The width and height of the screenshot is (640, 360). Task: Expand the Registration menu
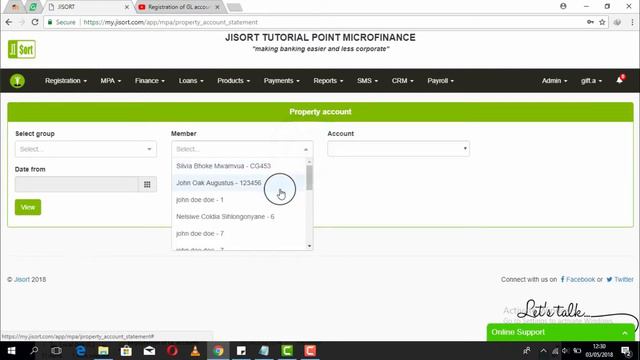tap(66, 81)
